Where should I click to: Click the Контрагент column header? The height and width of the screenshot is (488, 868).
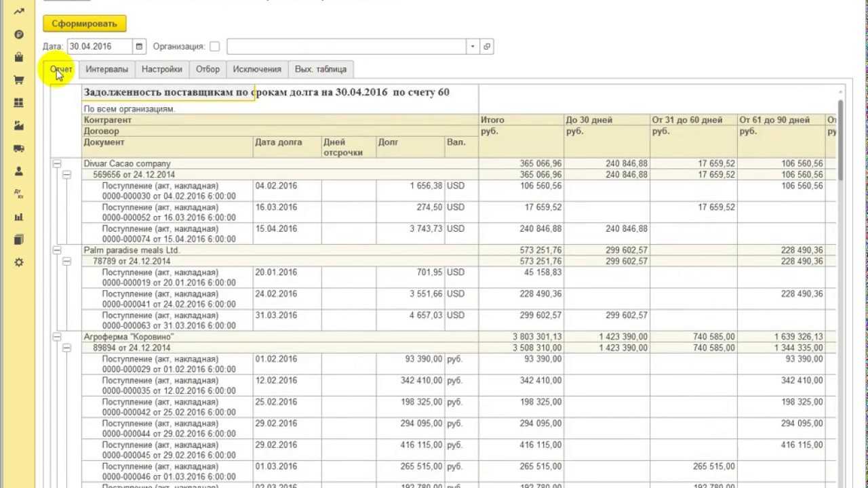pyautogui.click(x=280, y=120)
